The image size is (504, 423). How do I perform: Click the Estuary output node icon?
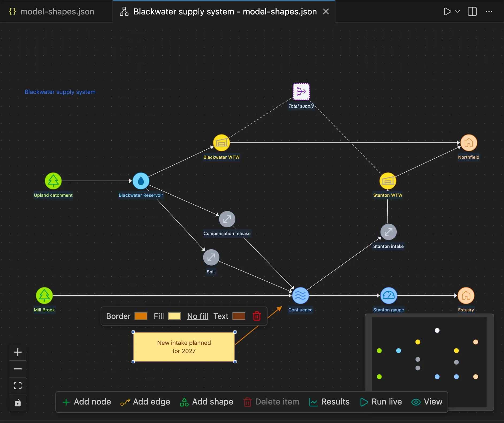tap(466, 296)
